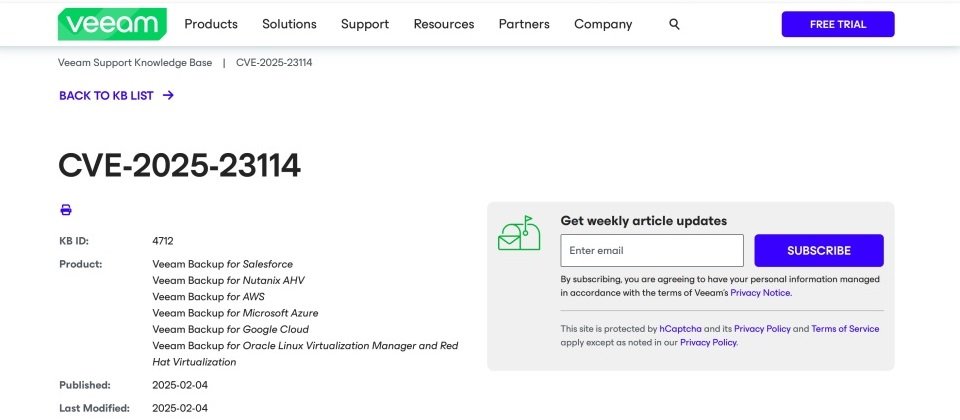The image size is (960, 420).
Task: Click the CVE-2025-23114 breadcrumb
Action: (x=274, y=62)
